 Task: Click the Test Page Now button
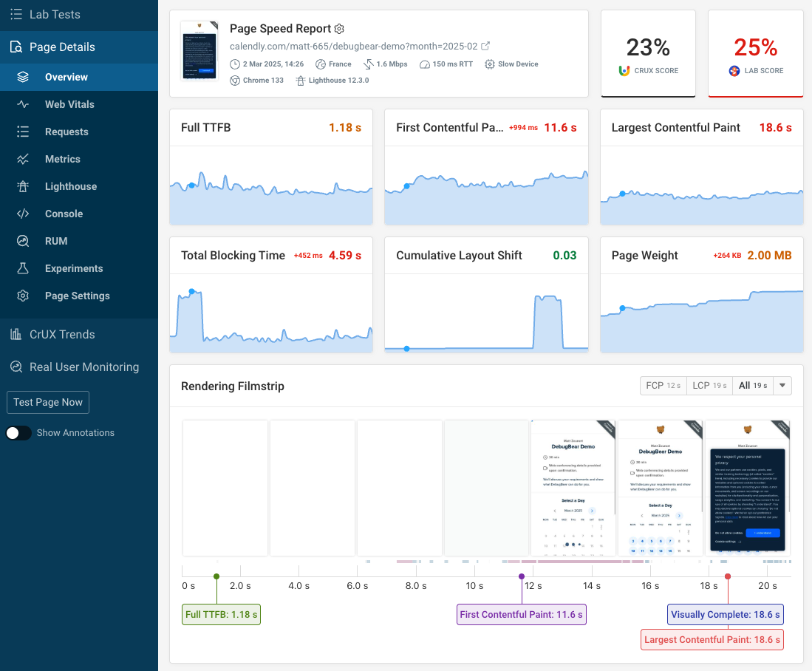[x=47, y=402]
